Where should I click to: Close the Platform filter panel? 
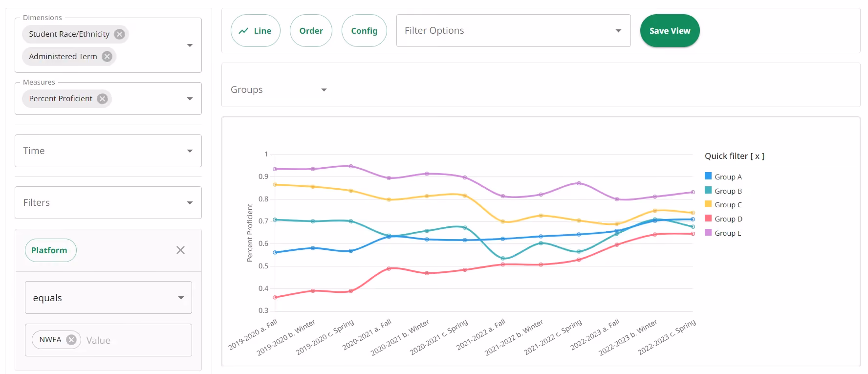(x=180, y=250)
